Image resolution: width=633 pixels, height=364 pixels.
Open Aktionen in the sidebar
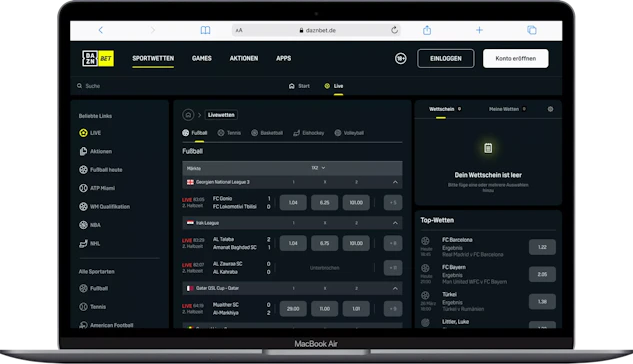click(96, 151)
